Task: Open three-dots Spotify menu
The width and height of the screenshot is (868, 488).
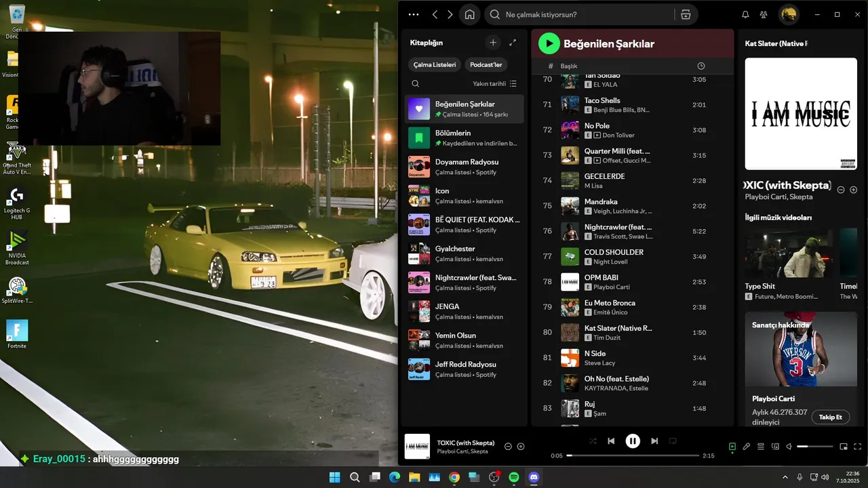Action: pyautogui.click(x=414, y=14)
